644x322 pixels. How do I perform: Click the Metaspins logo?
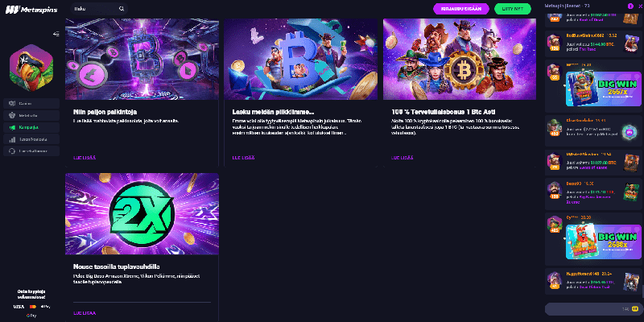click(31, 10)
